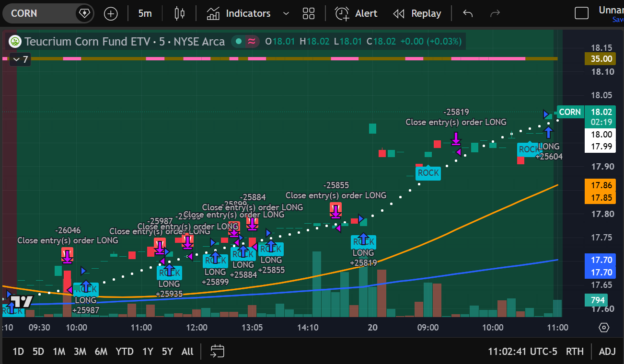This screenshot has height=364, width=624.
Task: Click the open value O18.01
Action: [x=280, y=42]
